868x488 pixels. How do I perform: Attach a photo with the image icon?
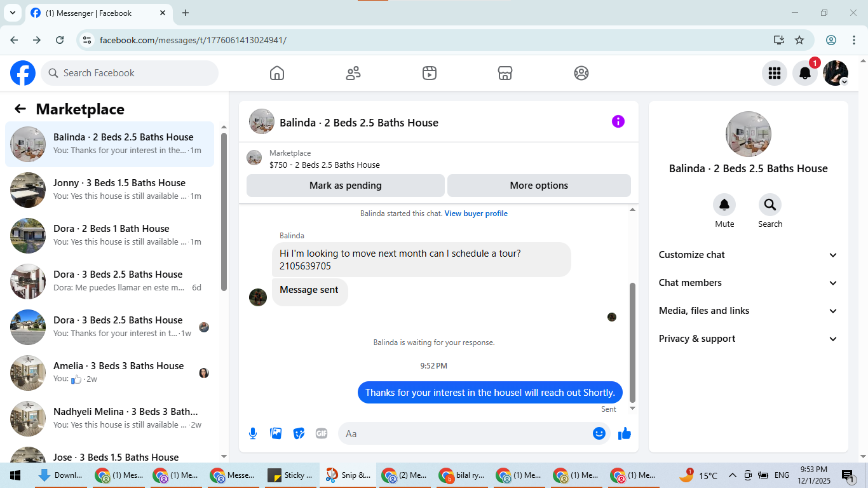pos(276,433)
